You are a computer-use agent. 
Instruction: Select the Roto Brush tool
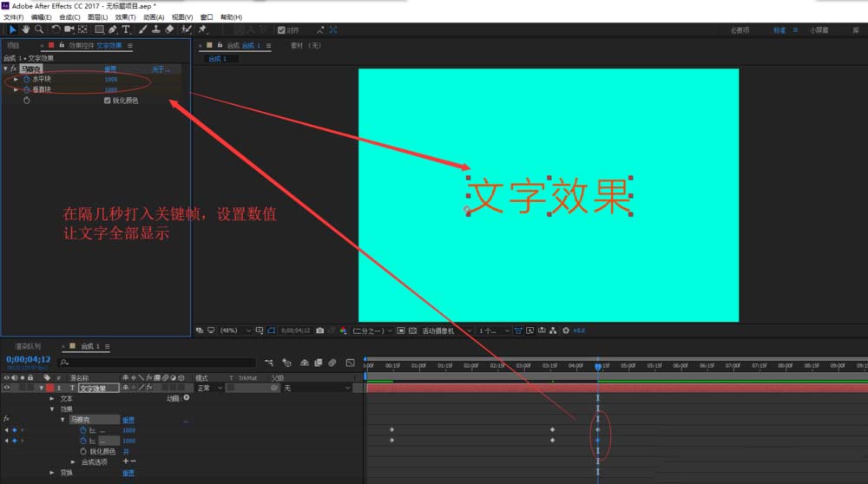(187, 29)
